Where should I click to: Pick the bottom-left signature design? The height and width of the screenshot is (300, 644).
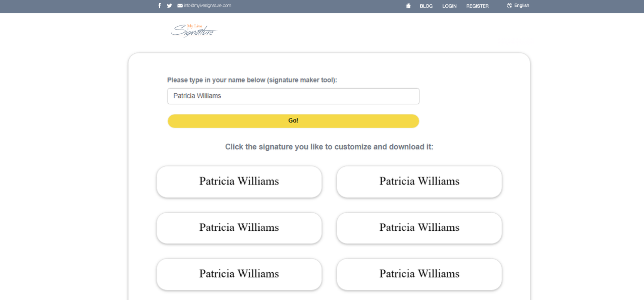239,274
